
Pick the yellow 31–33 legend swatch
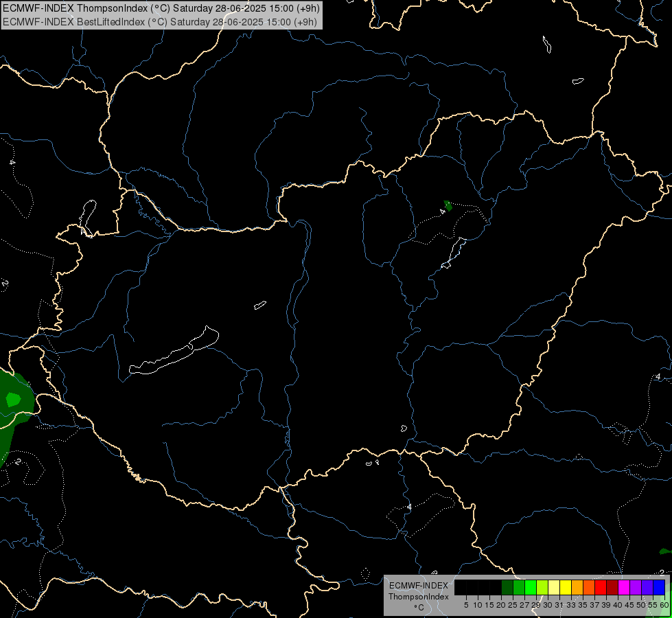pyautogui.click(x=566, y=588)
